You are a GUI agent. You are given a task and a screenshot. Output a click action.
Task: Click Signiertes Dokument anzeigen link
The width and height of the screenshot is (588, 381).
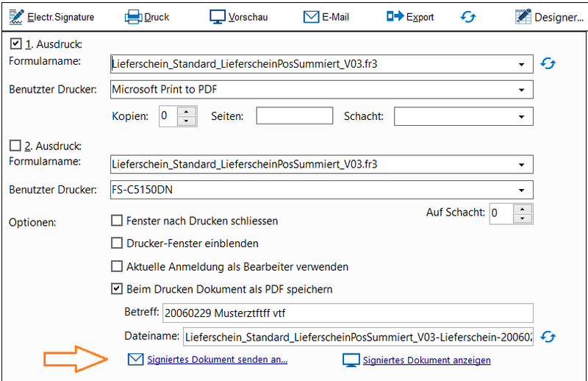pyautogui.click(x=426, y=360)
